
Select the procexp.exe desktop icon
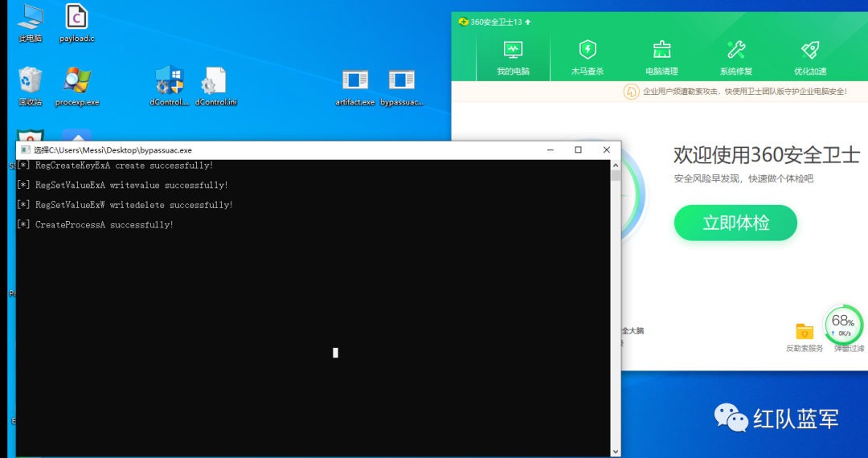click(77, 87)
